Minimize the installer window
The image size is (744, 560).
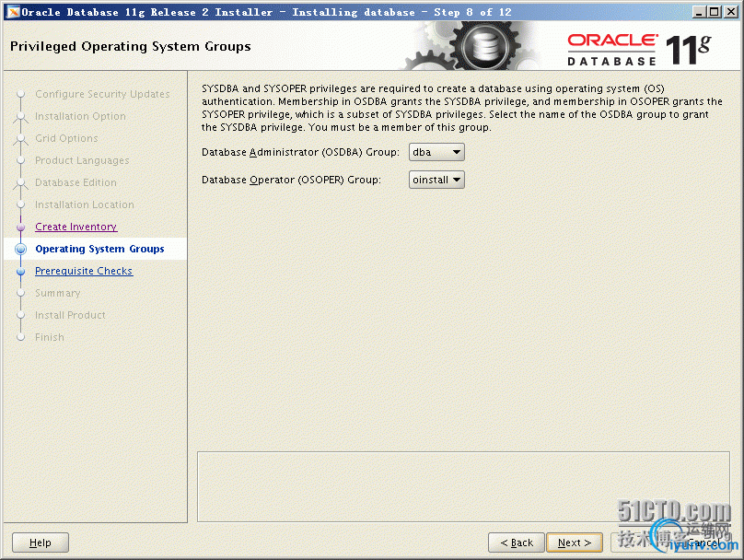698,12
